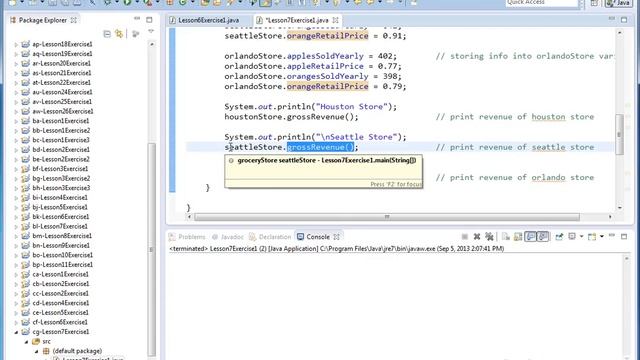The image size is (640, 360).
Task: Open Package Explorer view menu
Action: (151, 31)
